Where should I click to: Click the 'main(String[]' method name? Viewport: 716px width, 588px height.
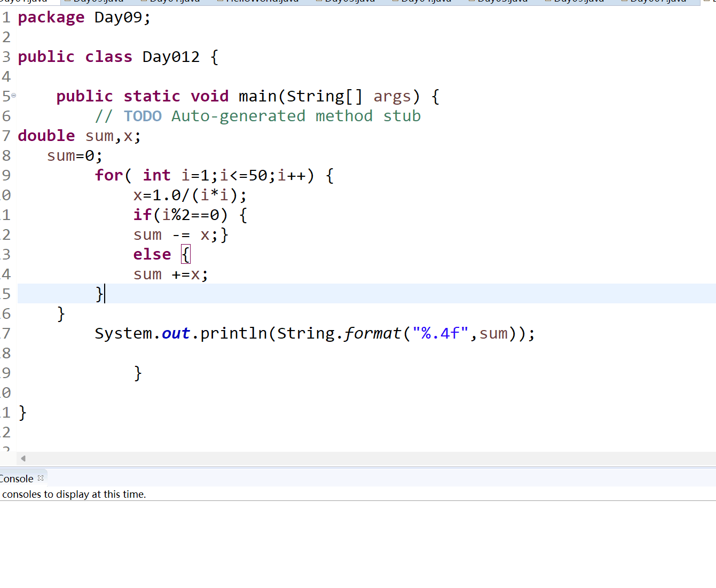pos(301,97)
